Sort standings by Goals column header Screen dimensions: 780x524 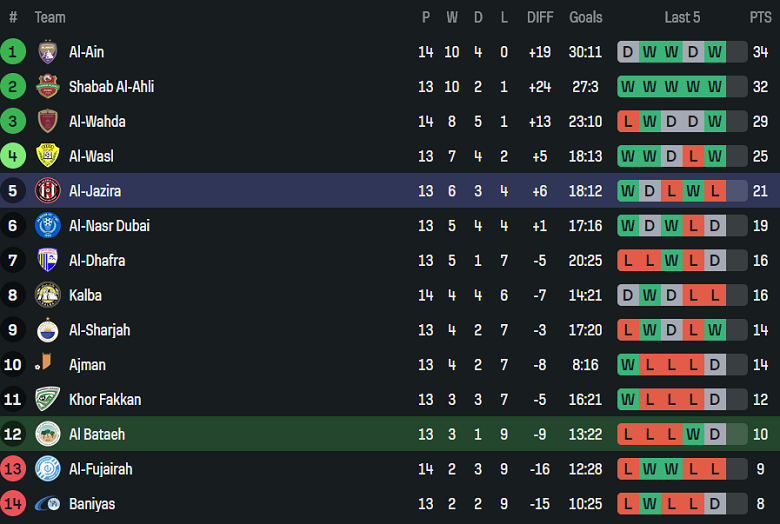pos(586,17)
